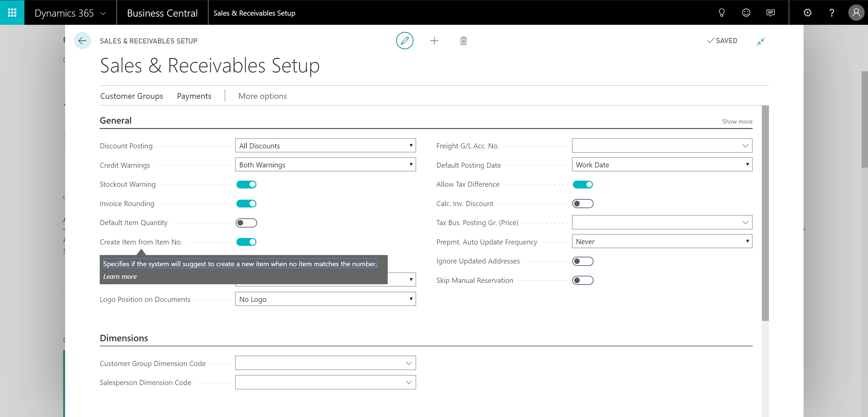Open the More options tab

(263, 95)
